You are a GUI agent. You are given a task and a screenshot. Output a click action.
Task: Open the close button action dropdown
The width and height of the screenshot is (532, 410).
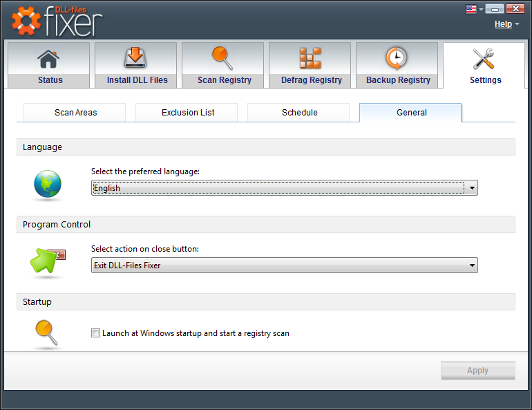(285, 265)
